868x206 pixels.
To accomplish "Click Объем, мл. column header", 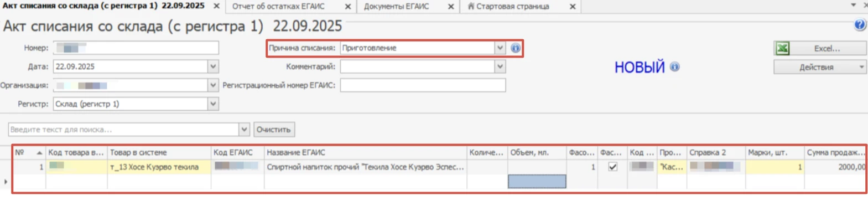I will coord(537,152).
